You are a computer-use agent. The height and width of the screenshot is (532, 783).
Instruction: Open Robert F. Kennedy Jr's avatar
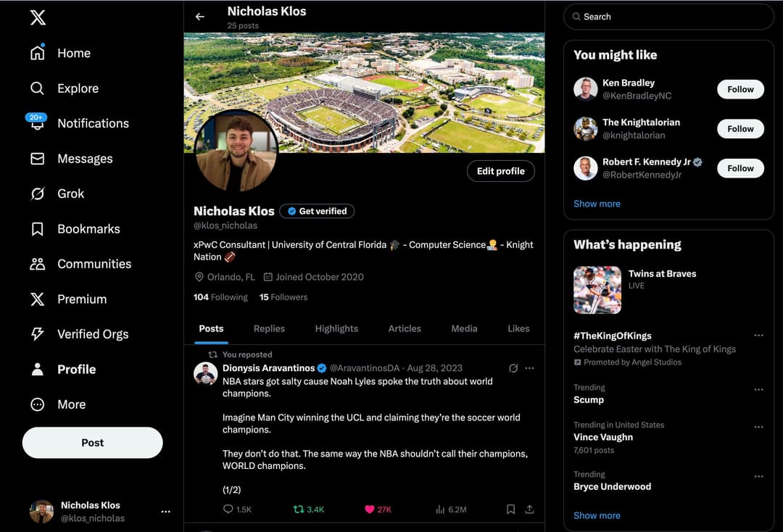click(x=585, y=168)
